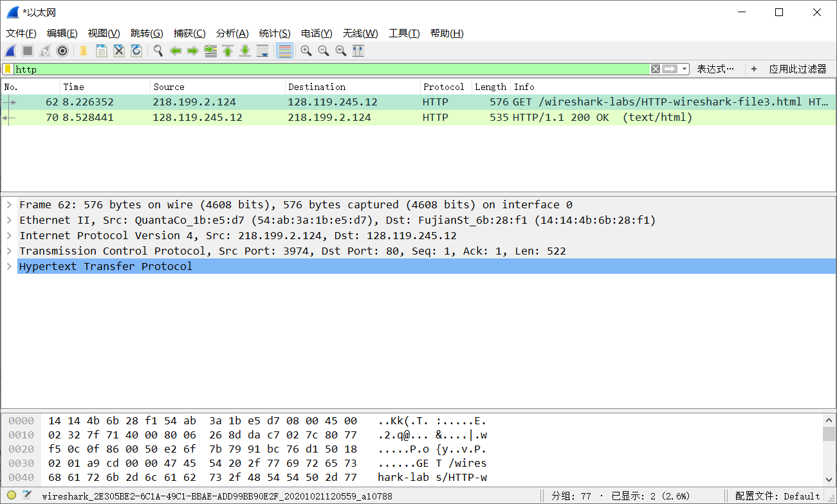This screenshot has width=837, height=504.
Task: Zoom in on packet text
Action: pyautogui.click(x=306, y=51)
